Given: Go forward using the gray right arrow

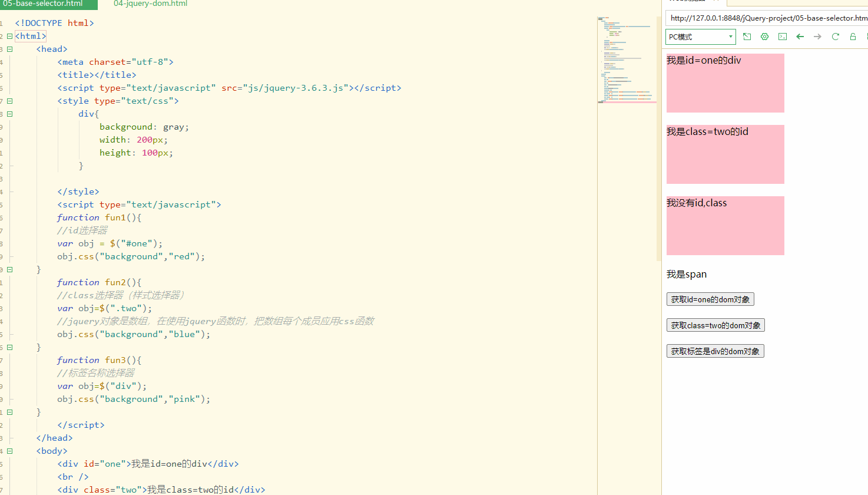Looking at the screenshot, I should [817, 37].
